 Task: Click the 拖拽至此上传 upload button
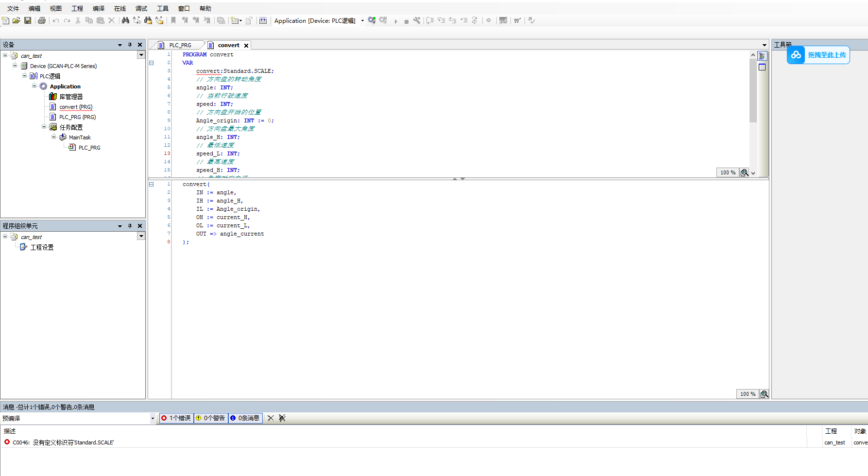click(x=826, y=55)
